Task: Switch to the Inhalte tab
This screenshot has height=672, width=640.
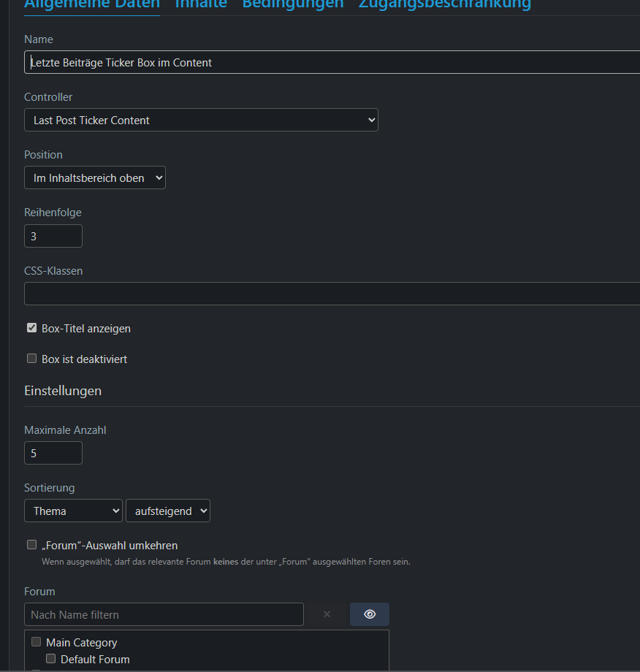Action: (x=201, y=4)
